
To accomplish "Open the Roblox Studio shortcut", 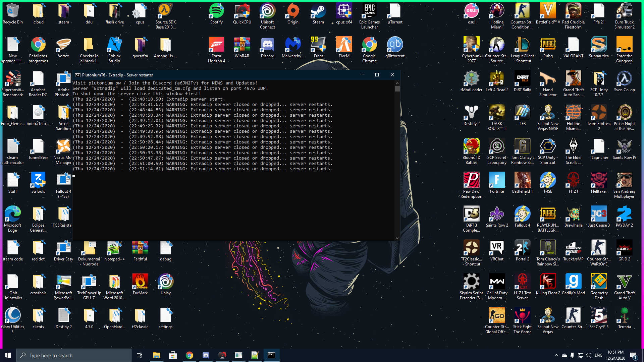I will 114,50.
